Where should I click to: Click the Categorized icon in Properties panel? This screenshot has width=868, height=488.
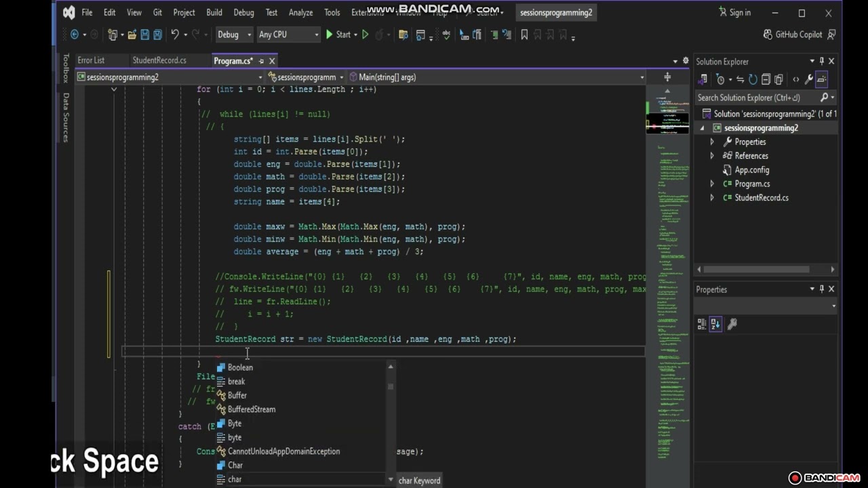click(702, 324)
